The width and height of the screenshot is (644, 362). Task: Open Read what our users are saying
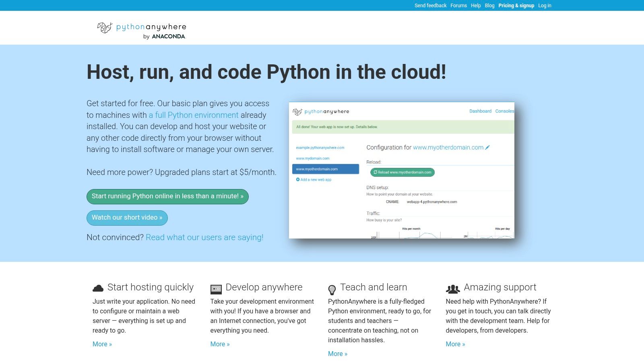click(204, 237)
